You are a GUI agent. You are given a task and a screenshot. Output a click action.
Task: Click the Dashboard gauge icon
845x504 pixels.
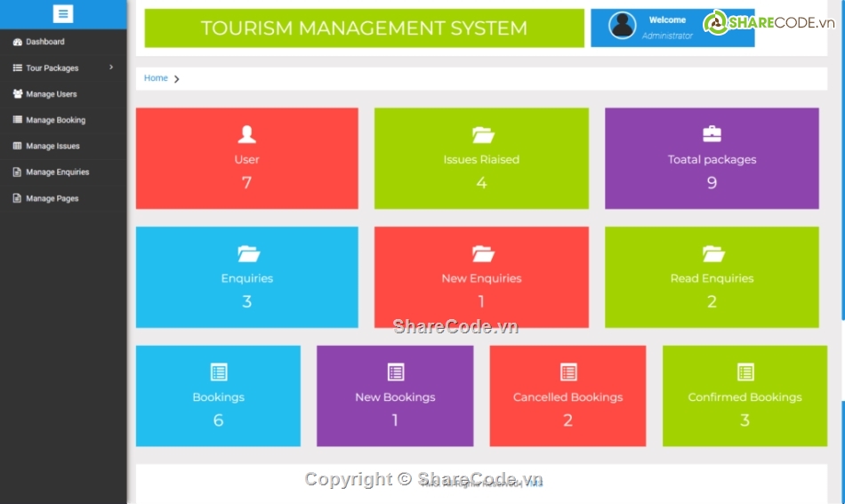click(17, 42)
